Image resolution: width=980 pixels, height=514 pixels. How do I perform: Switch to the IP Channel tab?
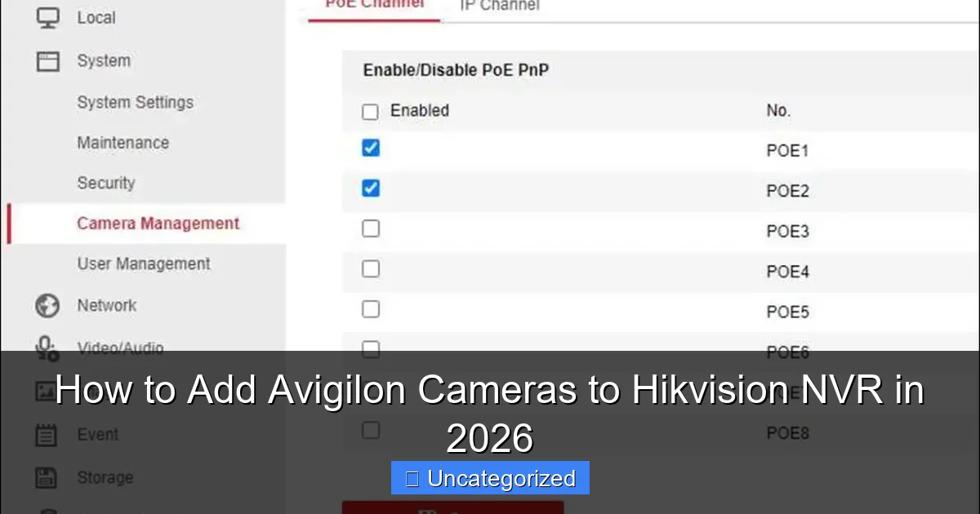pos(500,7)
